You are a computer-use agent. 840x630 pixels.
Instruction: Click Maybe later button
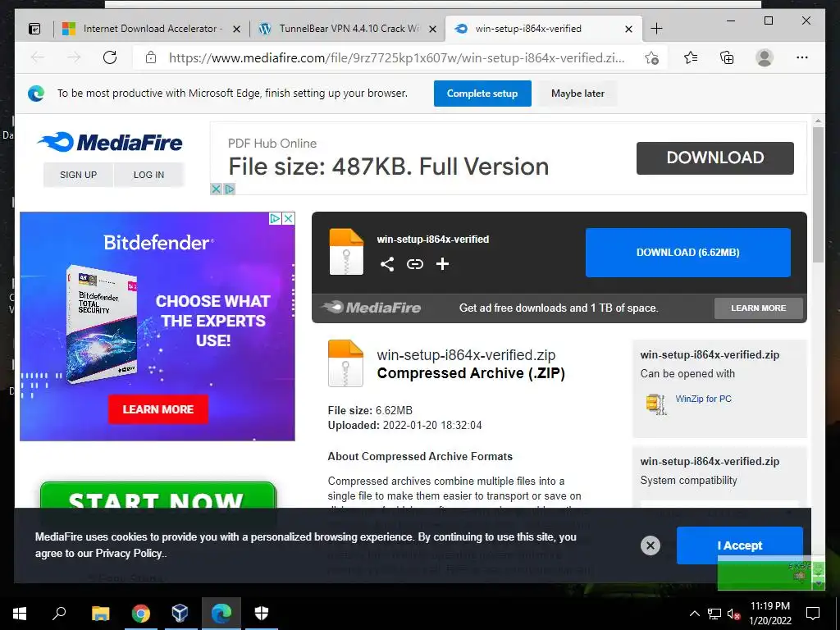point(577,94)
